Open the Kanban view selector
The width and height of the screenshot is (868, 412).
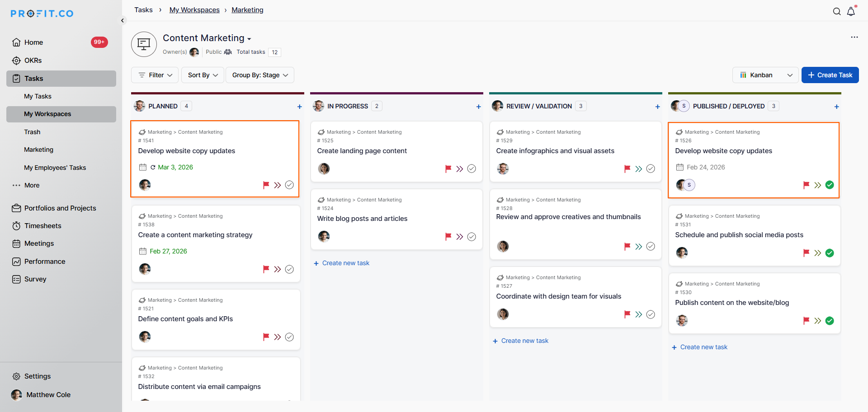pos(765,75)
